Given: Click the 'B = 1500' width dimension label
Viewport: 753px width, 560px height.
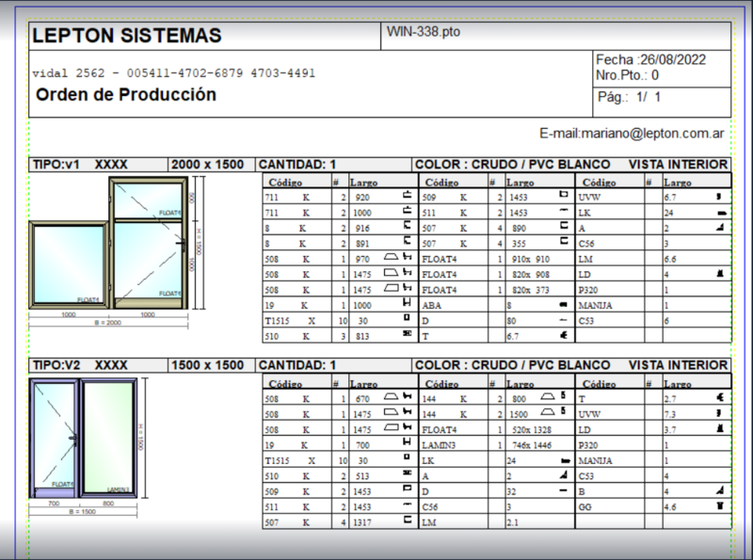Looking at the screenshot, I should click(83, 511).
